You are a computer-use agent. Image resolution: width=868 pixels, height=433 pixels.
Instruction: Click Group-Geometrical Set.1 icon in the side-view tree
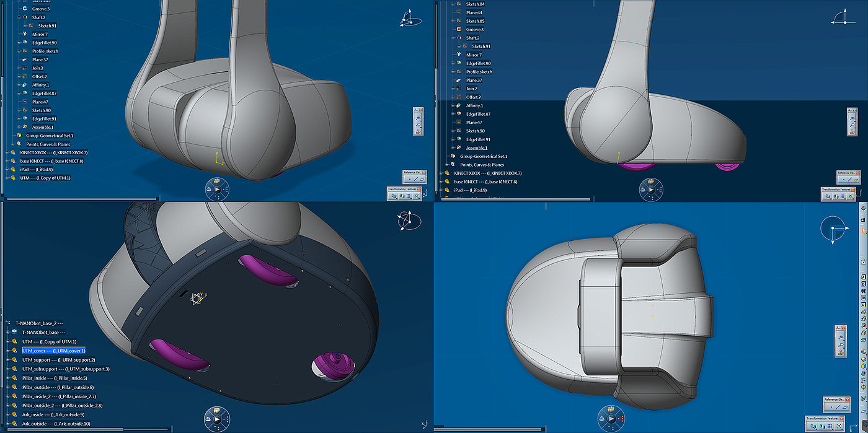tap(453, 156)
